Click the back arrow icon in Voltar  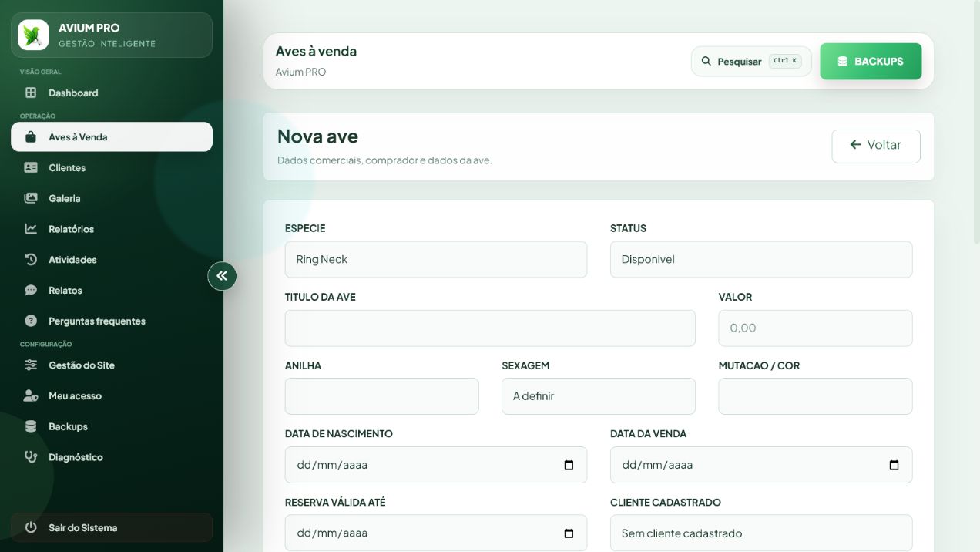click(855, 144)
